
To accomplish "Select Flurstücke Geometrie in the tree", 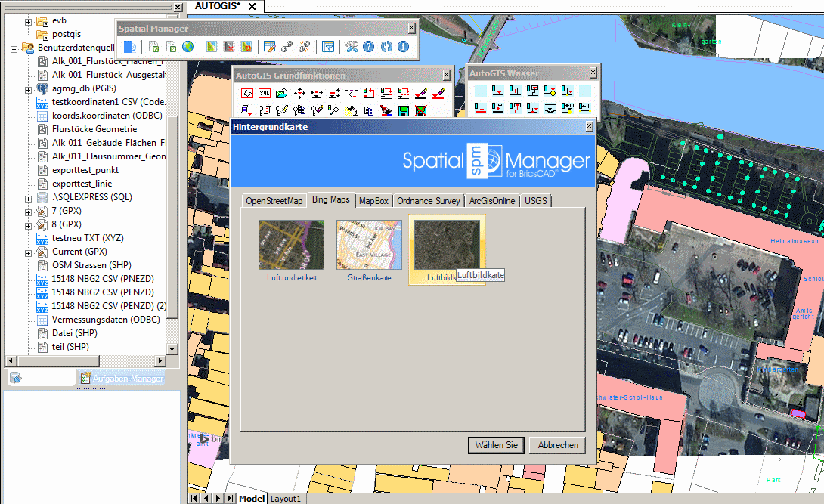I will coord(94,129).
